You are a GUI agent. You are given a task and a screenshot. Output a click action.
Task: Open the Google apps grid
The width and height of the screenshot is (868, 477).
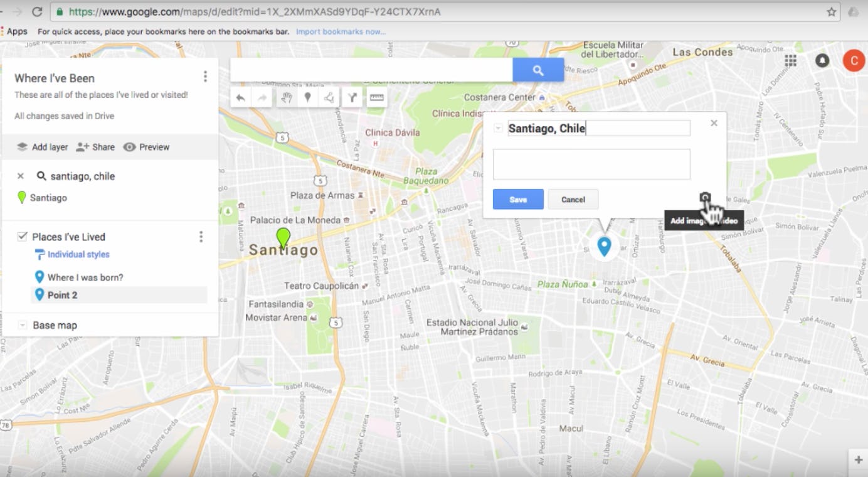[790, 60]
